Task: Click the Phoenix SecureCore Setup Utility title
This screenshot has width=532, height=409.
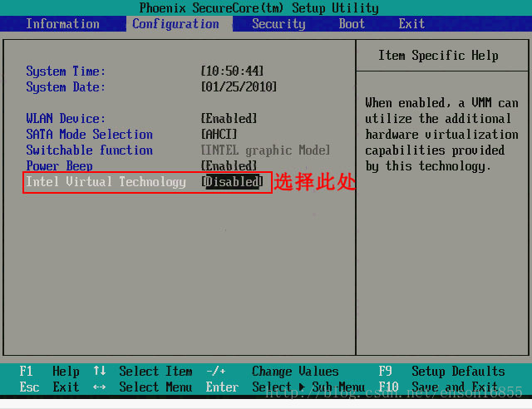Action: click(x=259, y=7)
